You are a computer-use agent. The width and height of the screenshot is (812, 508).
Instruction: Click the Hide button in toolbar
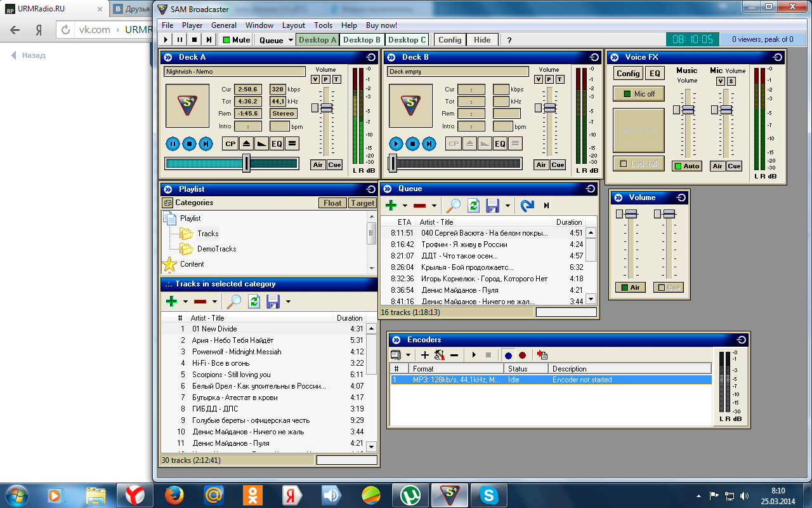click(482, 39)
